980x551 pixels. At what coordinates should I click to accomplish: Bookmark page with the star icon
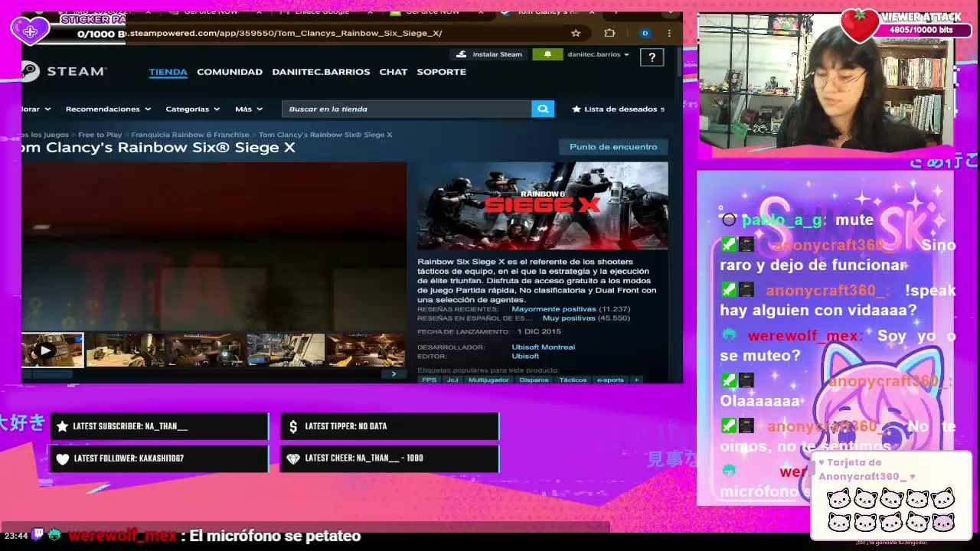point(576,33)
